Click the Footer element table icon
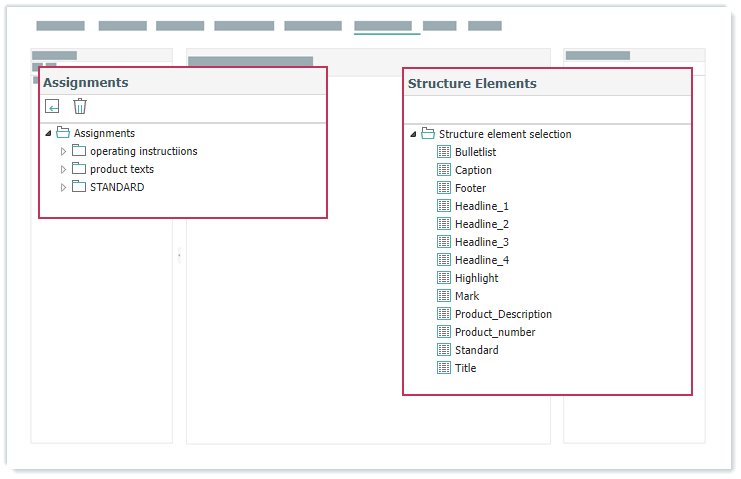This screenshot has width=741, height=479. [444, 188]
